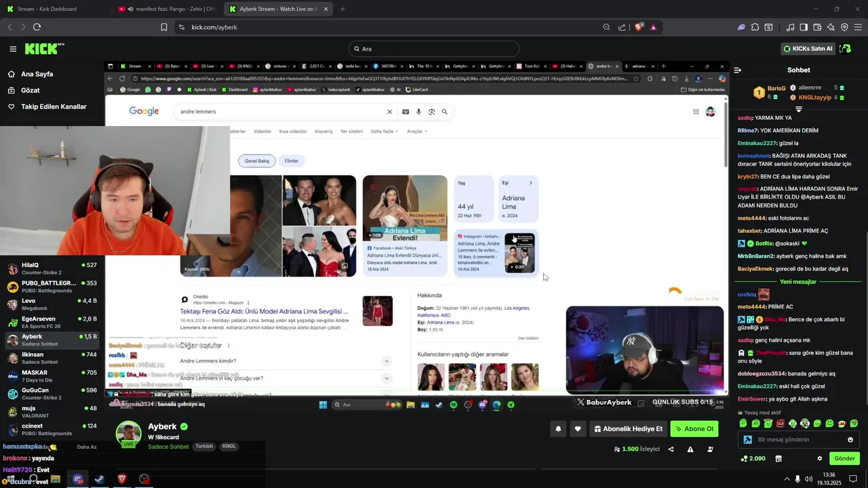868x488 pixels.
Task: Click the Ayberk streamer avatar
Action: (129, 434)
